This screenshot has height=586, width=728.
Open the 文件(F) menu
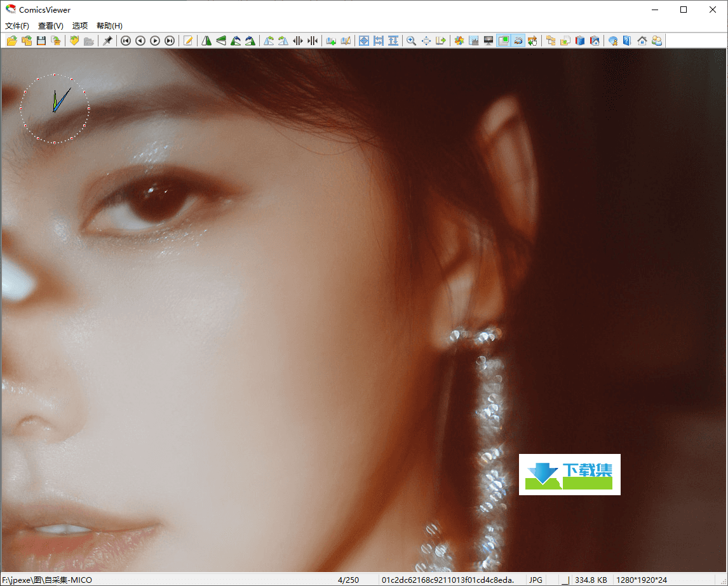click(17, 26)
